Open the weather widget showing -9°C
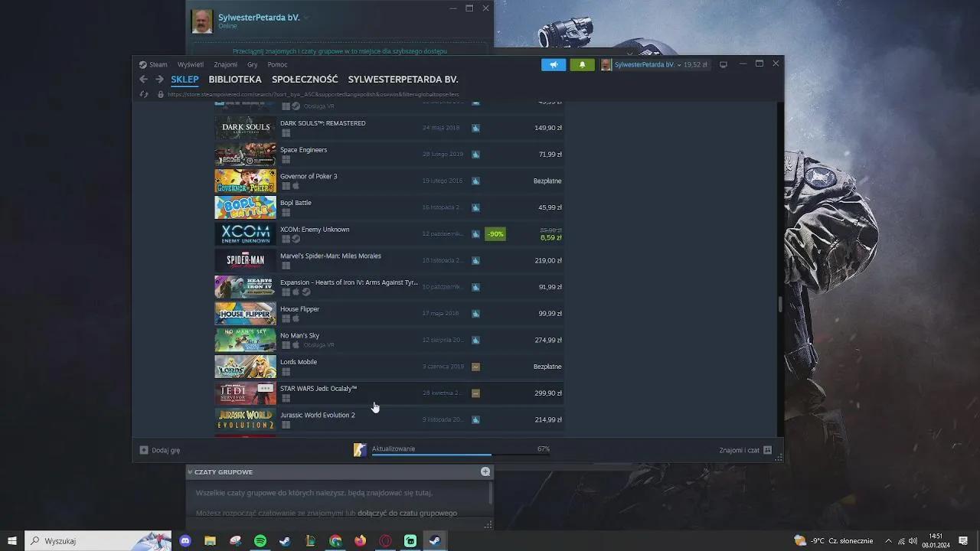The image size is (980, 551). pos(834,541)
